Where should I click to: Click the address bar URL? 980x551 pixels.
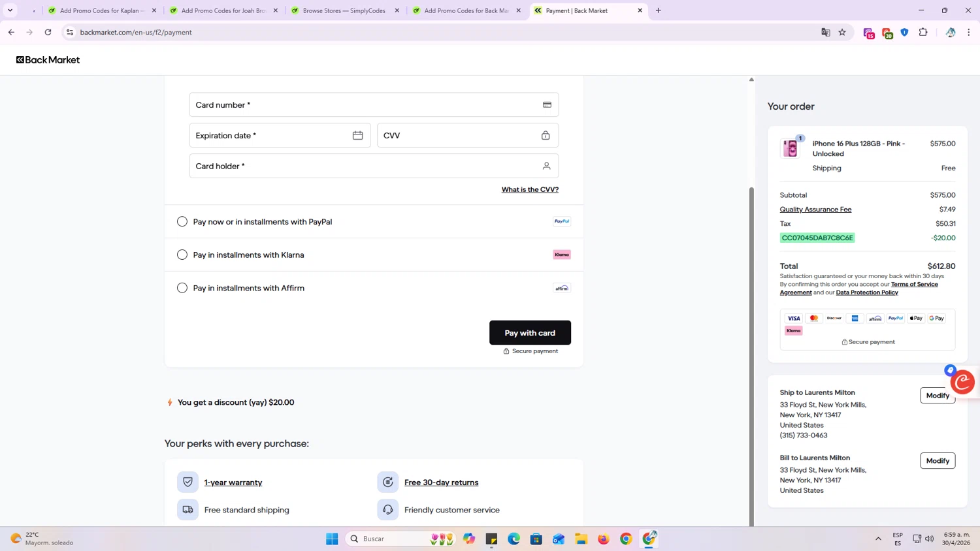coord(136,32)
